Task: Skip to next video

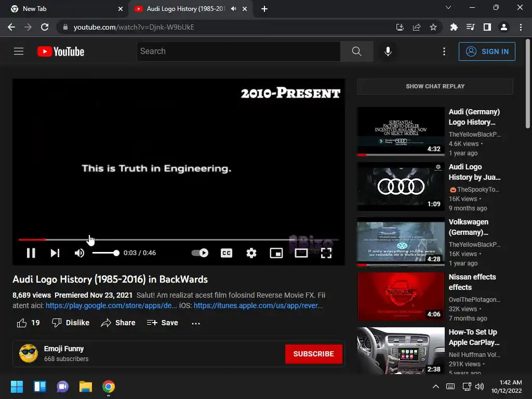Action: pos(55,253)
